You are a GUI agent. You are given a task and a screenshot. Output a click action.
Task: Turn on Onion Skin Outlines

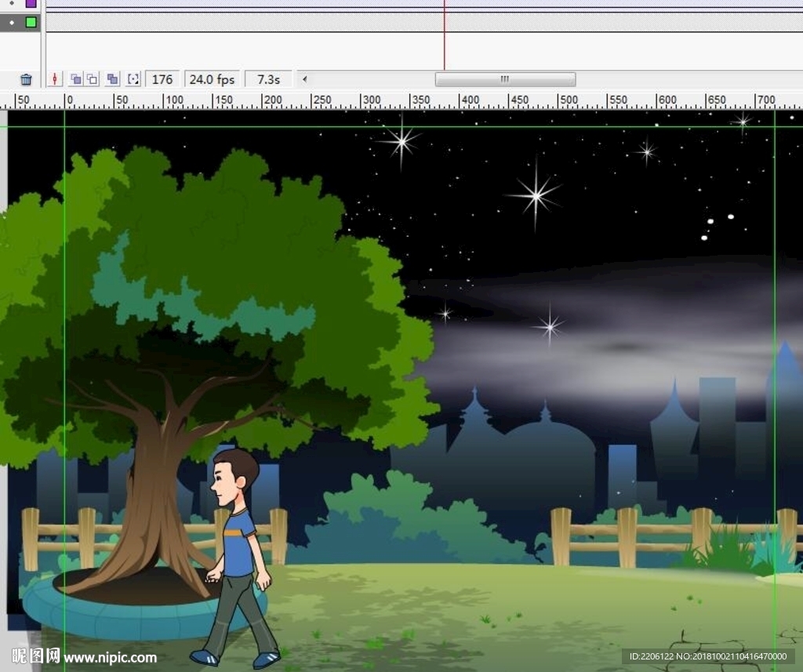point(93,79)
